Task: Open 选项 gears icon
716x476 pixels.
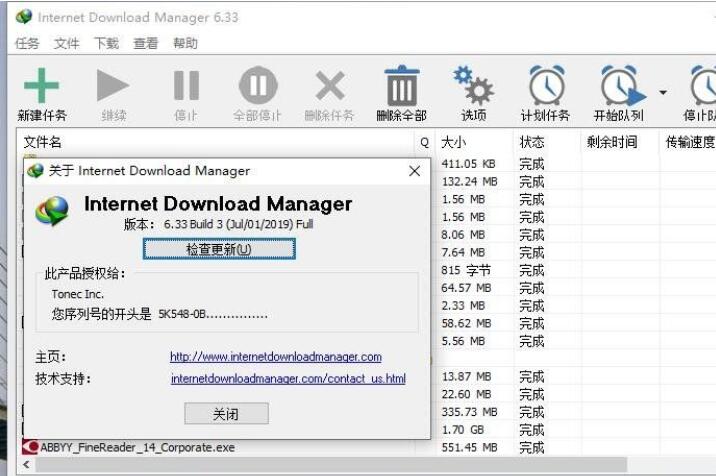Action: [474, 85]
